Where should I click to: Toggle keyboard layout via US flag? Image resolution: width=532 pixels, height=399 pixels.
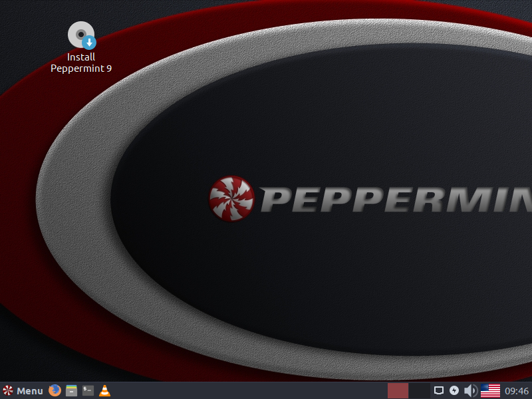pos(491,391)
